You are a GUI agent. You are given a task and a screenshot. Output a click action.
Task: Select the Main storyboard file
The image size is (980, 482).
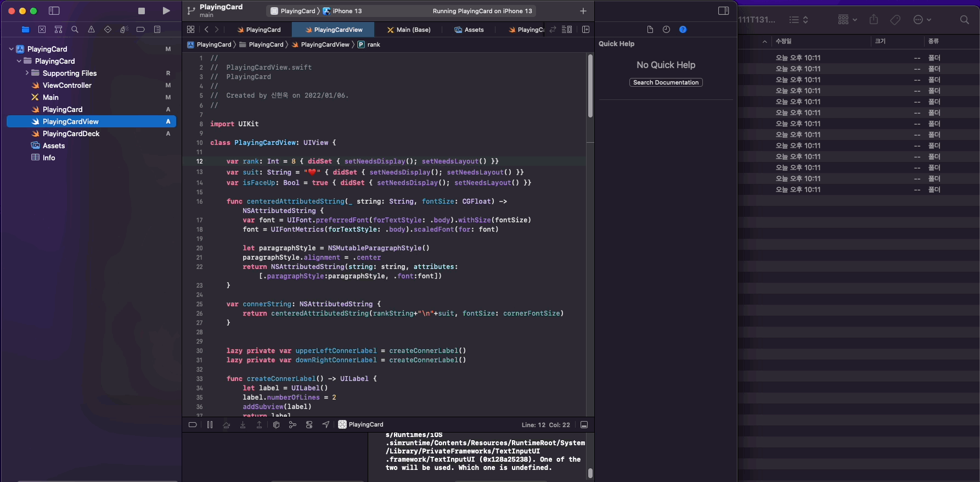[50, 97]
